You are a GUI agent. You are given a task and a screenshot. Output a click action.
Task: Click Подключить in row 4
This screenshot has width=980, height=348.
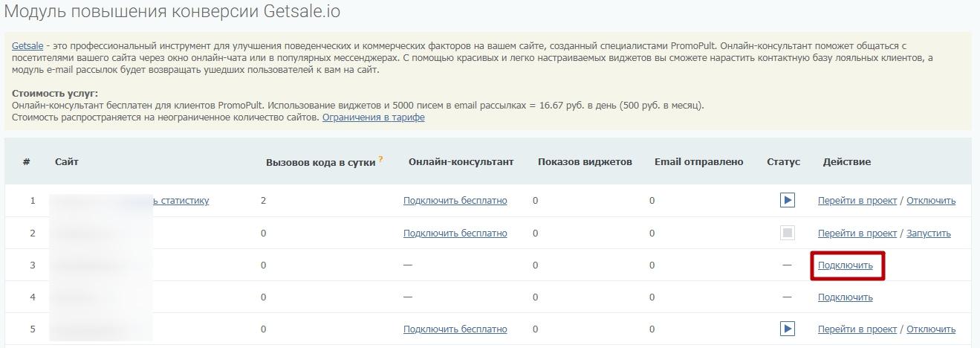pos(846,297)
